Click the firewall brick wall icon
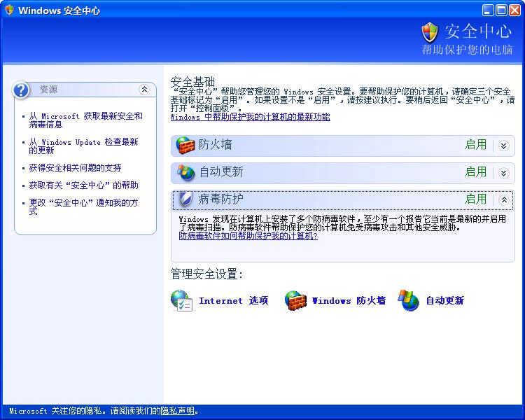 point(185,146)
